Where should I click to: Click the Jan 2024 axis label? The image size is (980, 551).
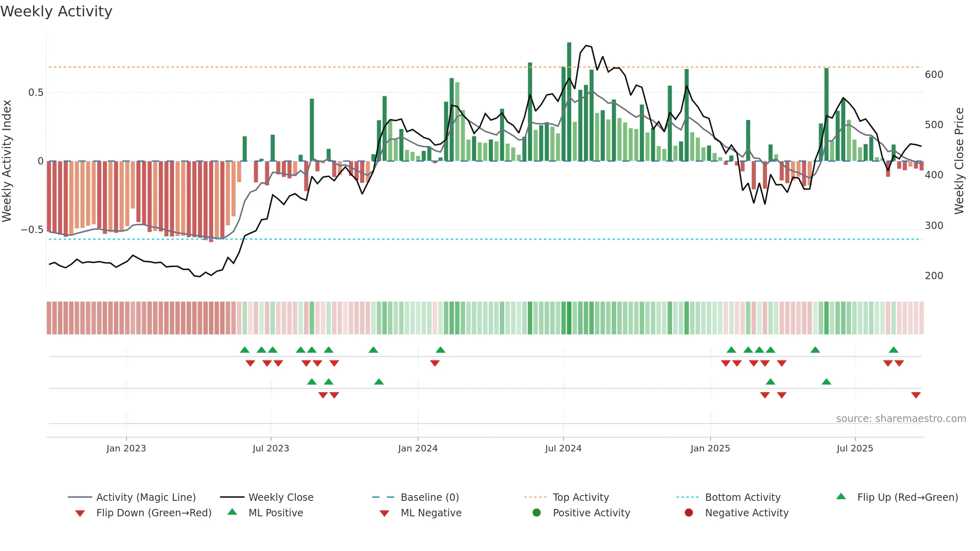click(x=418, y=449)
